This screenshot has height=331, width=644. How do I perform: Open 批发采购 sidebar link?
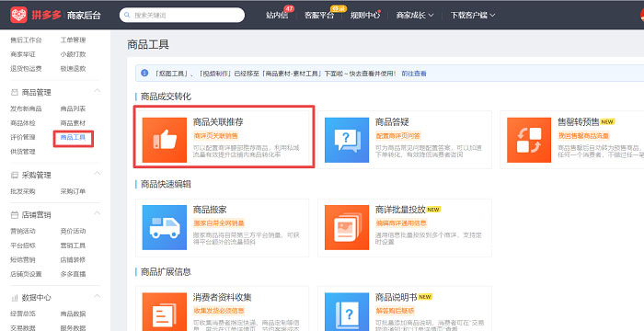(x=23, y=191)
